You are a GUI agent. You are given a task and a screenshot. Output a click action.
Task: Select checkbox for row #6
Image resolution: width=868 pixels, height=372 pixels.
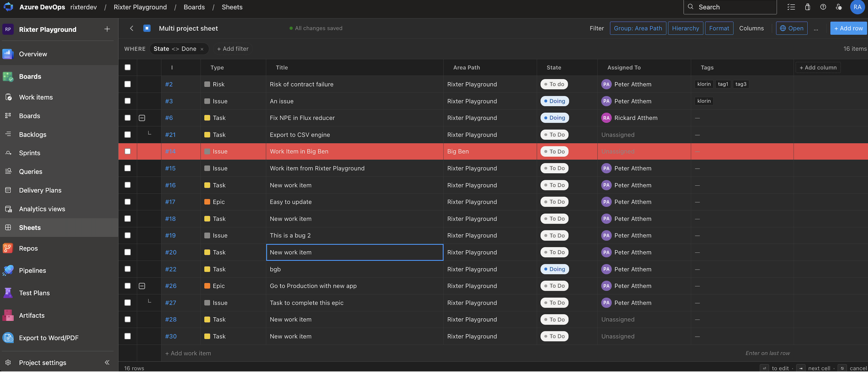coord(128,118)
